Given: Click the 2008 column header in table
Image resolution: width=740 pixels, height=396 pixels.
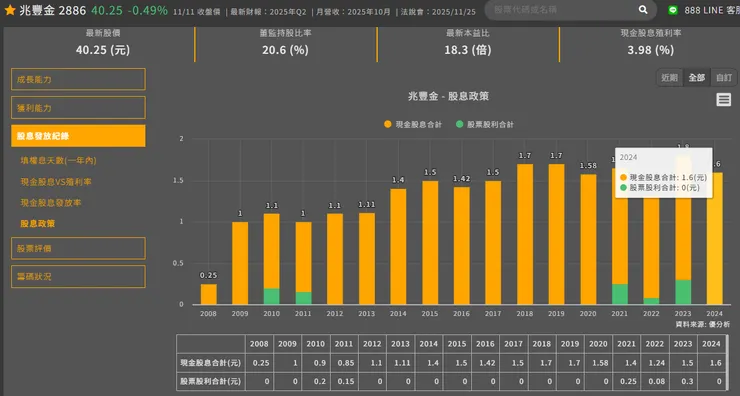Looking at the screenshot, I should 259,344.
